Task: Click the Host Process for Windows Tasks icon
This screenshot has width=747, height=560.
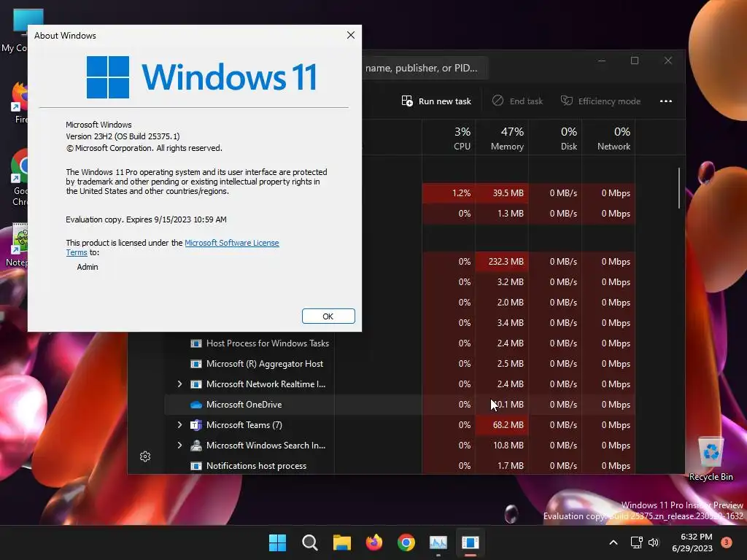Action: tap(196, 343)
